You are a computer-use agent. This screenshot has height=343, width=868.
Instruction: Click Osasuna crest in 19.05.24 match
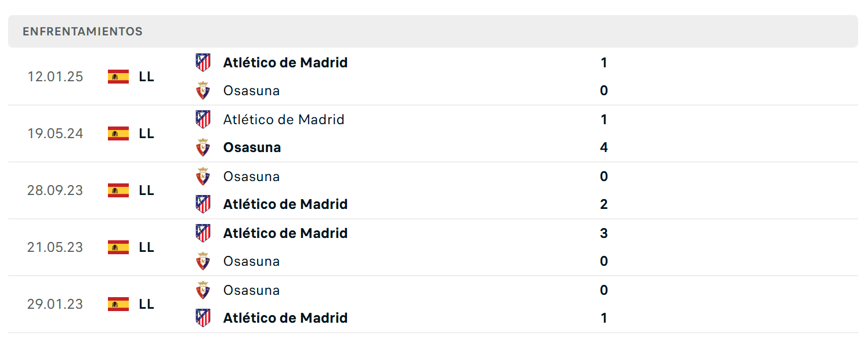tap(202, 147)
